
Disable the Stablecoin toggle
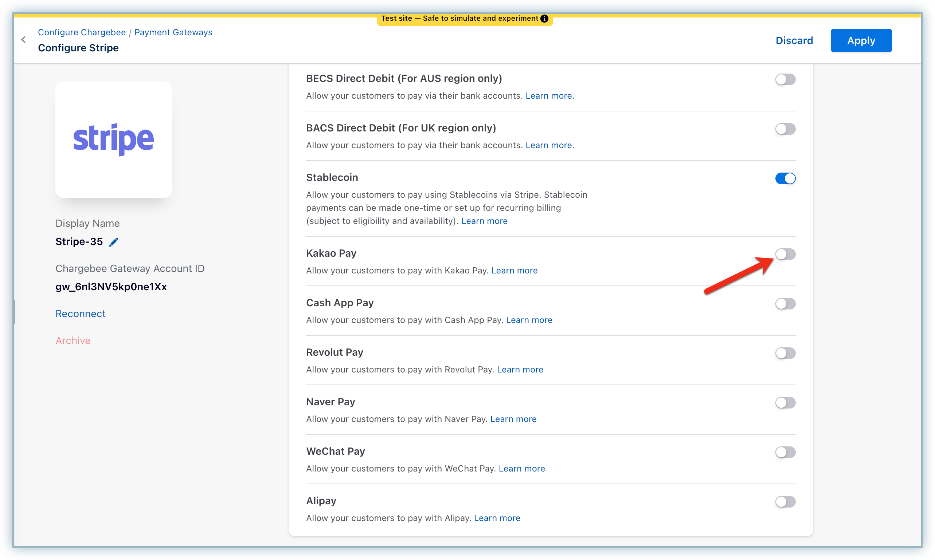785,178
